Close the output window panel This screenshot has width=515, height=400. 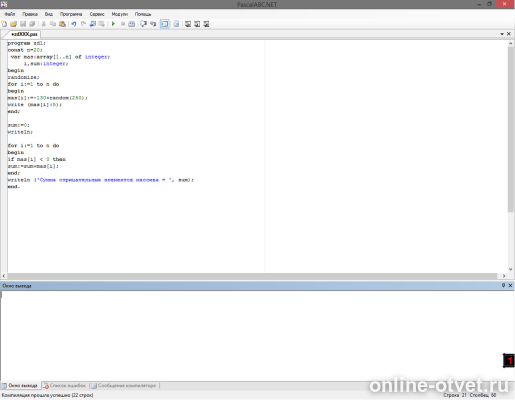(x=510, y=285)
